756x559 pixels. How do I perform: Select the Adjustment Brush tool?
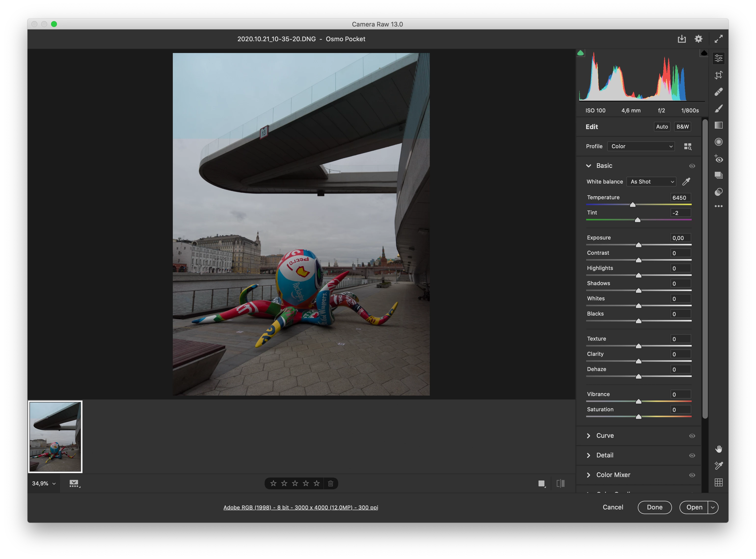718,108
